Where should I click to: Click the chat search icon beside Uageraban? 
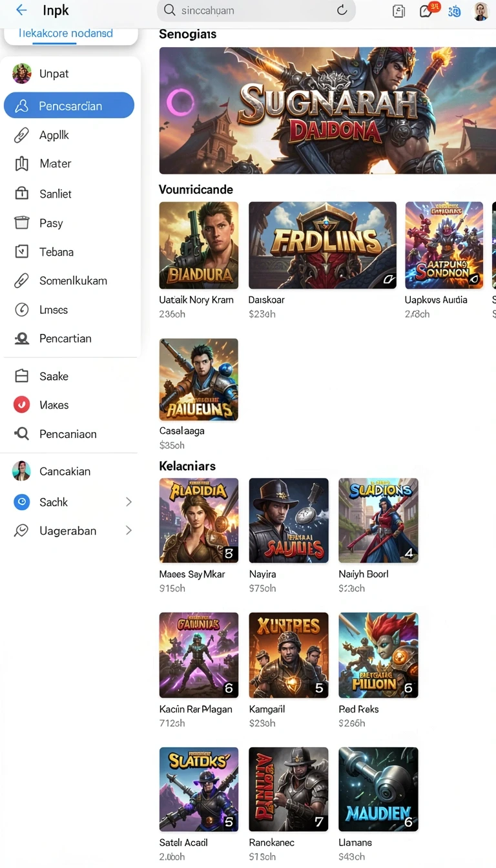coord(21,531)
